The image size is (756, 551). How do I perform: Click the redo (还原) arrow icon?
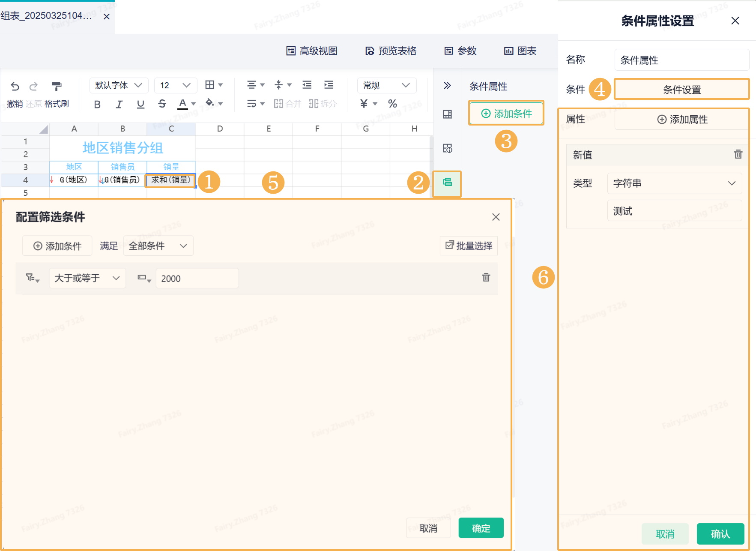(33, 87)
